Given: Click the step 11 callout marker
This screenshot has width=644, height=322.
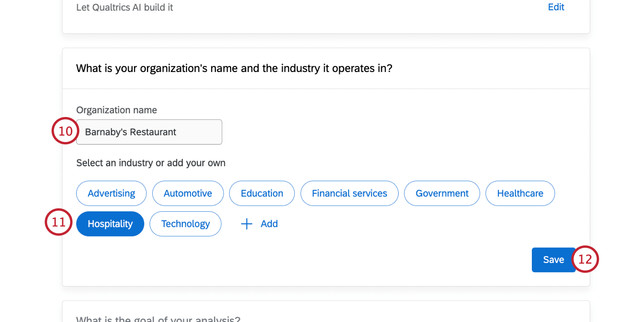Looking at the screenshot, I should pyautogui.click(x=58, y=222).
